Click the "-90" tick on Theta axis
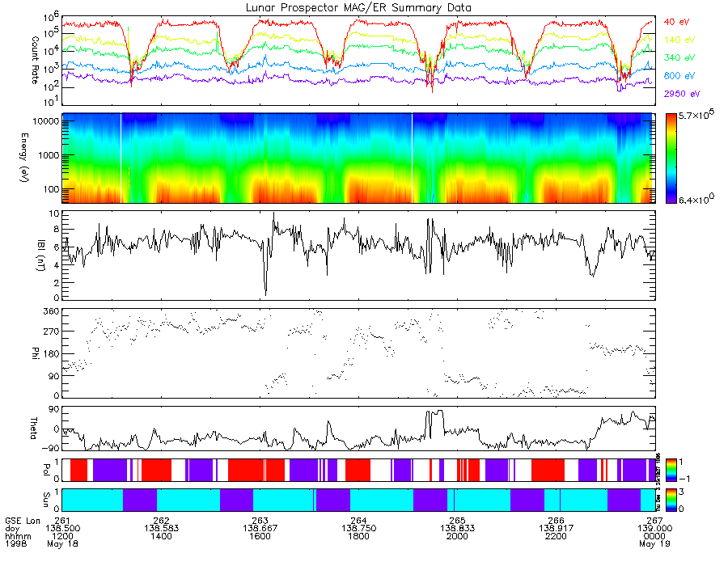 click(x=51, y=448)
